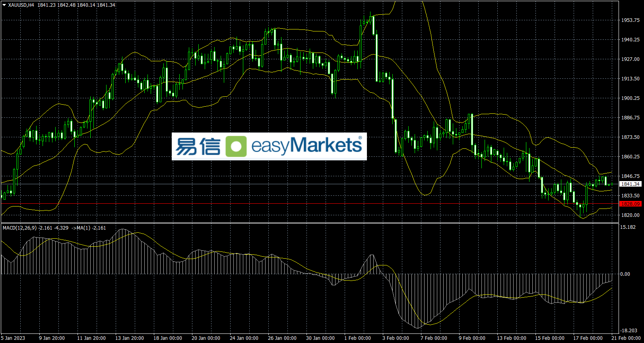Click the 11 Jan 20:00 time label
The height and width of the screenshot is (343, 644).
[91, 338]
